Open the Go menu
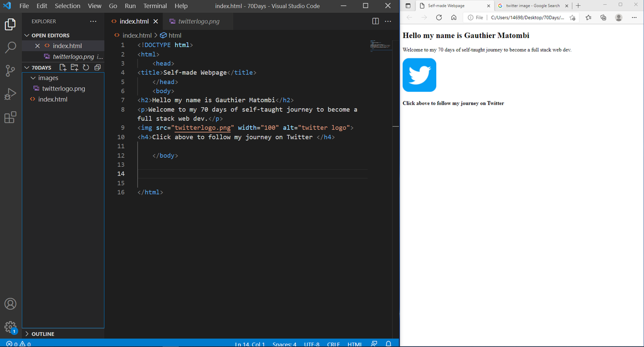The image size is (644, 347). pos(113,6)
